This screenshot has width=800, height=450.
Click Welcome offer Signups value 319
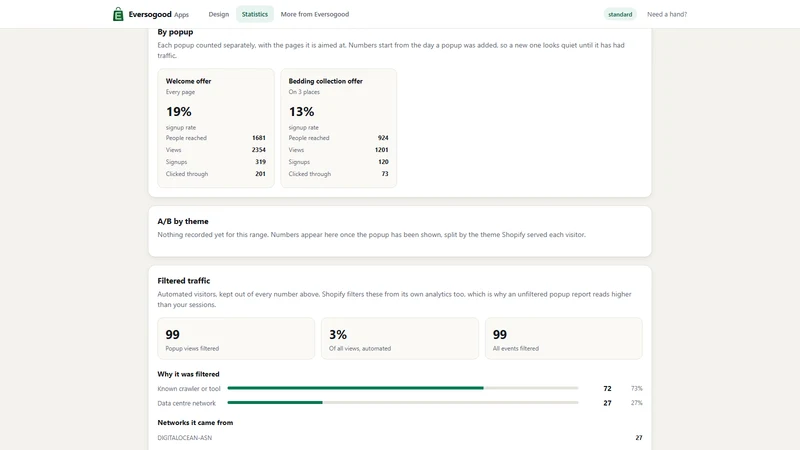pyautogui.click(x=260, y=162)
